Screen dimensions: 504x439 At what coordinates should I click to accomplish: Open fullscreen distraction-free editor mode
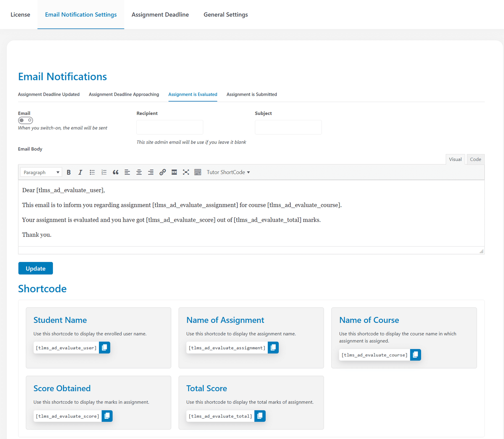tap(186, 172)
